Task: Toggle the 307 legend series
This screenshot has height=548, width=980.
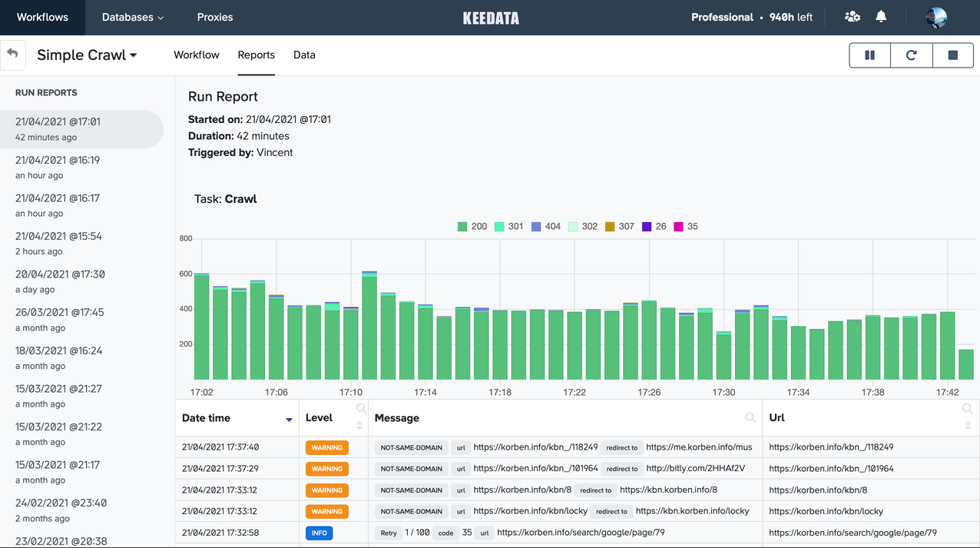Action: click(620, 227)
